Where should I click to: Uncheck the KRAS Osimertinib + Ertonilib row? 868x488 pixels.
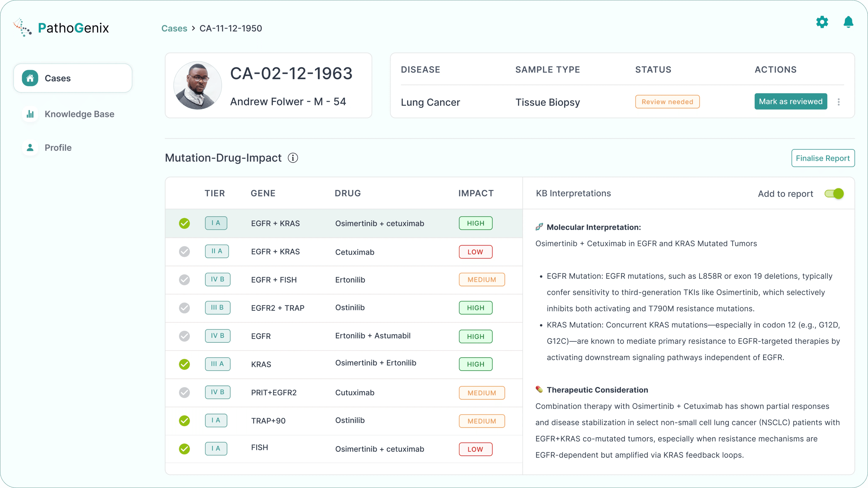point(184,364)
